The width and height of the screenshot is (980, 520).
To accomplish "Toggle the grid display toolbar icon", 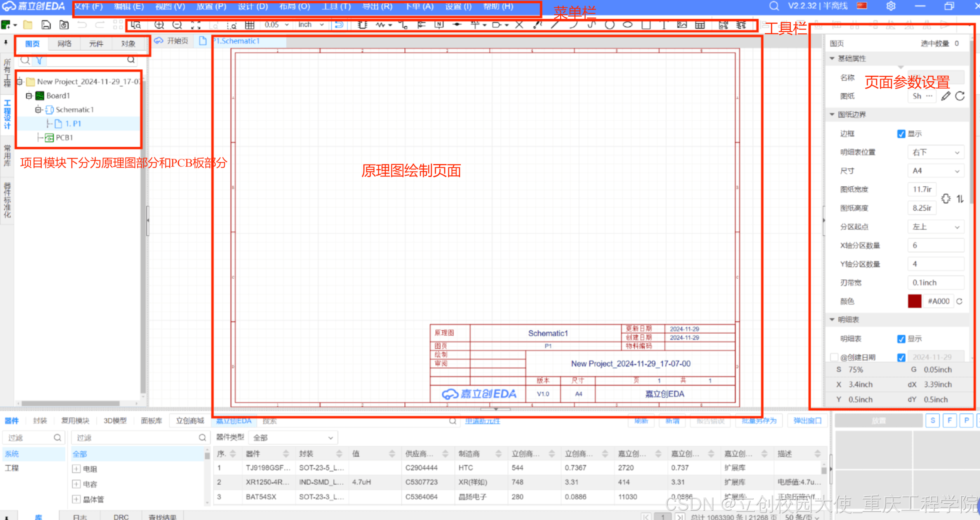I will (x=249, y=25).
